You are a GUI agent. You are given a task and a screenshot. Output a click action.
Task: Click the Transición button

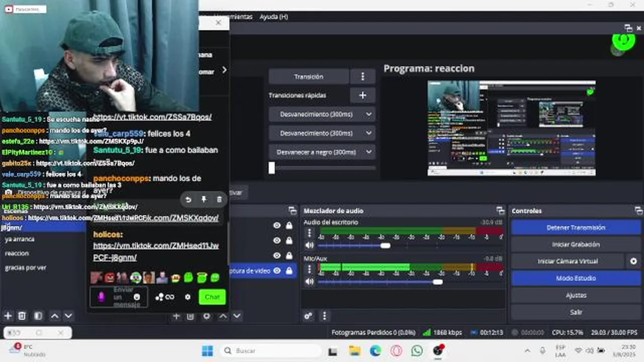coord(308,76)
